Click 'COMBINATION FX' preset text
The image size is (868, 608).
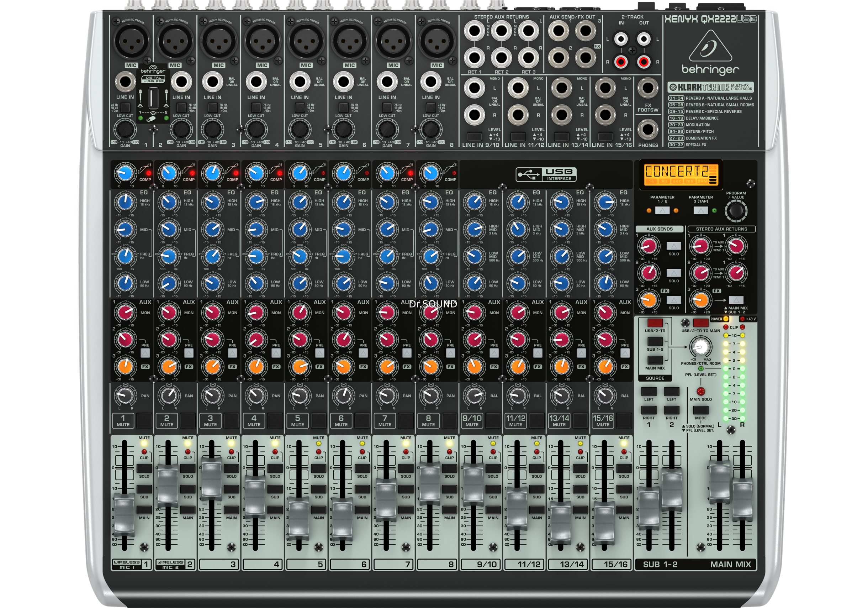701,138
